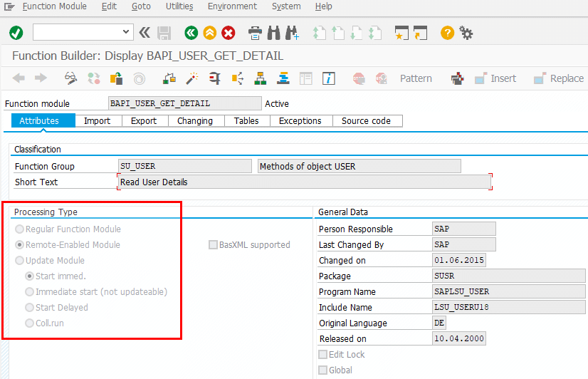Switch to the Tables tab
Image resolution: width=588 pixels, height=379 pixels.
pyautogui.click(x=247, y=121)
